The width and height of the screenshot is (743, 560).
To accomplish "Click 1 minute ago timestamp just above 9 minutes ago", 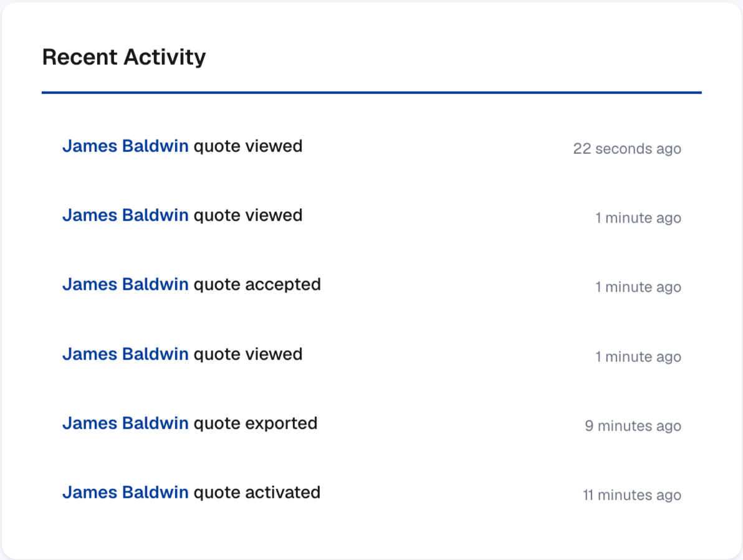I will pyautogui.click(x=638, y=356).
